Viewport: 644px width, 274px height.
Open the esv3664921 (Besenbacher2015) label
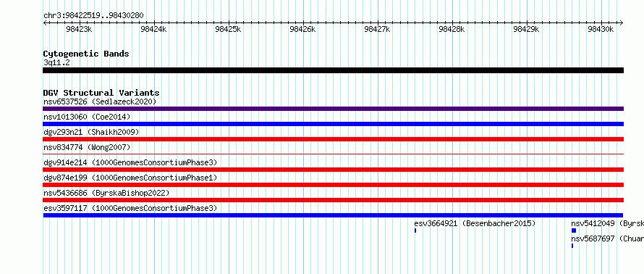point(475,223)
